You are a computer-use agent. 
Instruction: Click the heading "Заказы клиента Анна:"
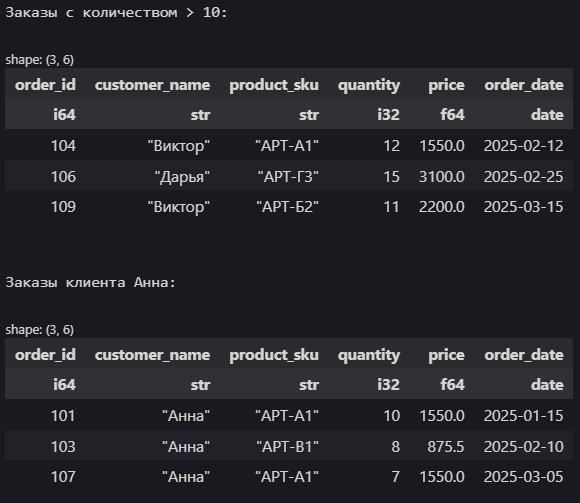[x=91, y=283]
